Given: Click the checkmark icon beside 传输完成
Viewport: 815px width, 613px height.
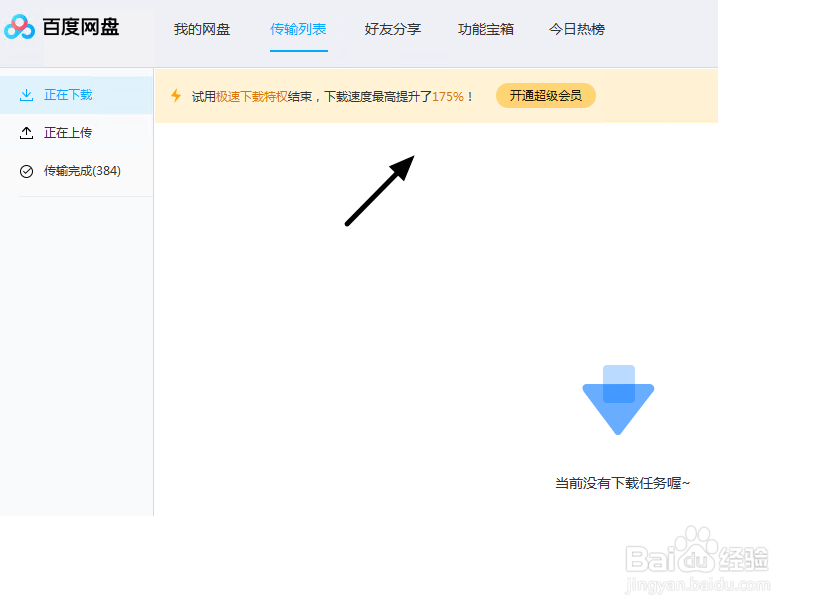Looking at the screenshot, I should (26, 170).
